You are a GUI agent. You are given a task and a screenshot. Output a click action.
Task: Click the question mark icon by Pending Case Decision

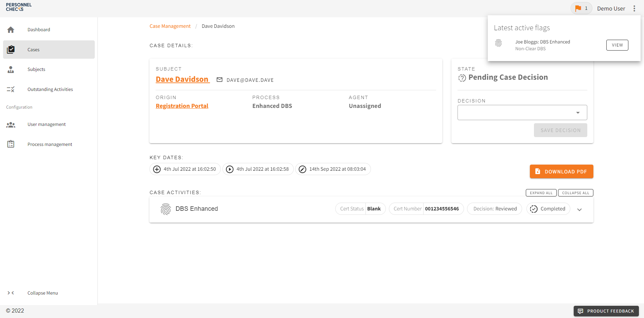[x=462, y=78]
